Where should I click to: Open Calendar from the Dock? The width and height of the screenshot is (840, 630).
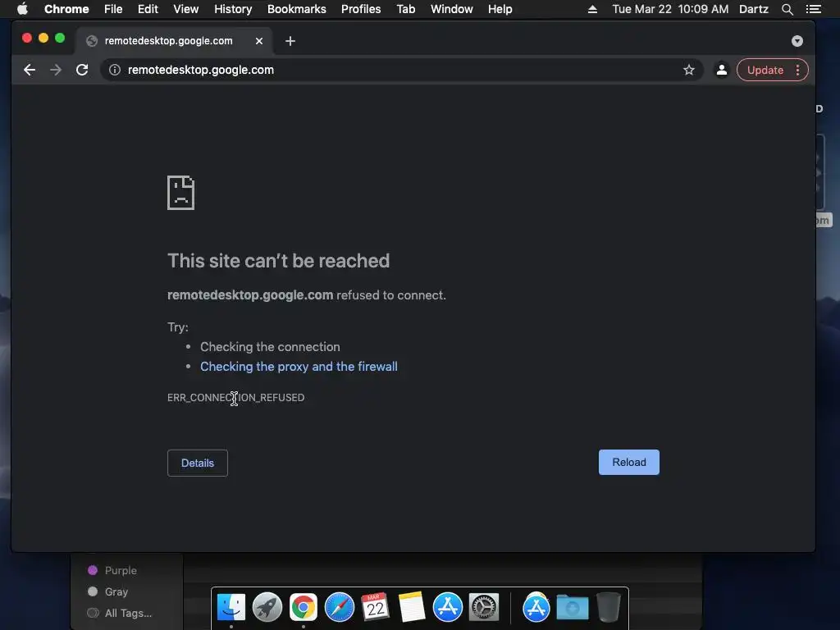tap(376, 607)
